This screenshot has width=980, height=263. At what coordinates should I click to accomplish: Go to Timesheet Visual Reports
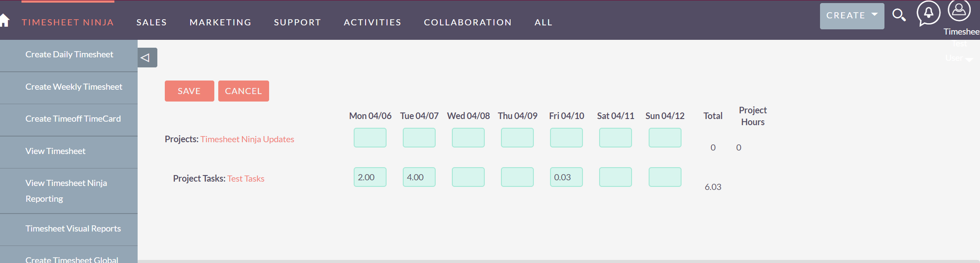click(73, 228)
